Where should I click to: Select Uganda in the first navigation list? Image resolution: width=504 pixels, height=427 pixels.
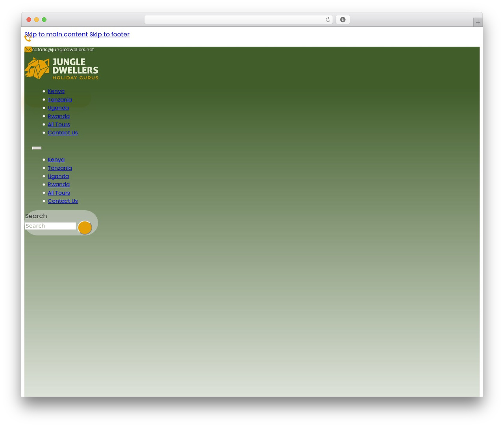click(58, 108)
